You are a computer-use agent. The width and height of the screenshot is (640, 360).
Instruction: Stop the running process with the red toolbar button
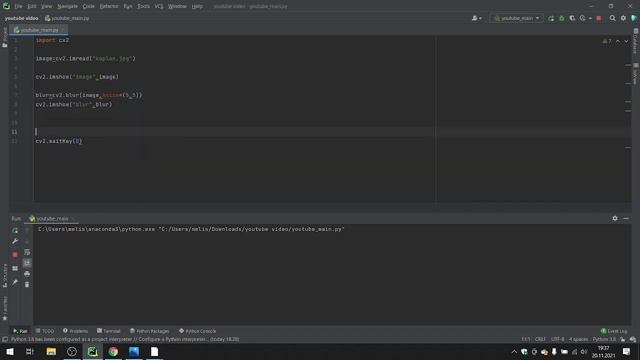(x=599, y=18)
